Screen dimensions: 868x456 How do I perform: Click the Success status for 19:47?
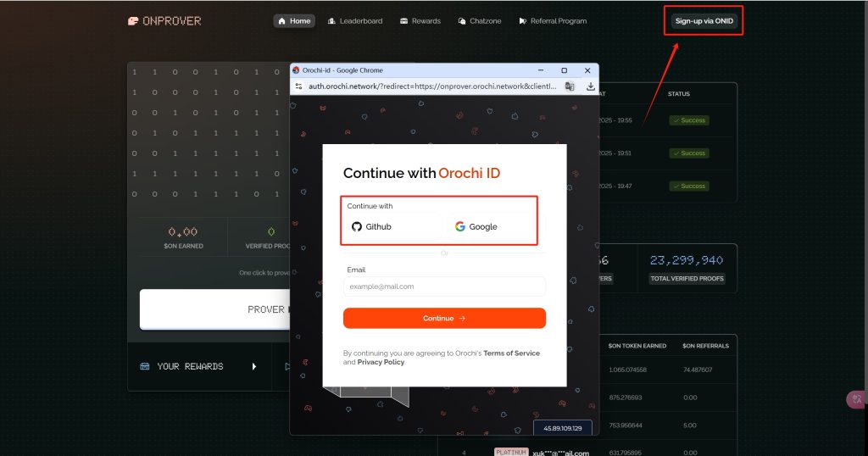coord(689,186)
